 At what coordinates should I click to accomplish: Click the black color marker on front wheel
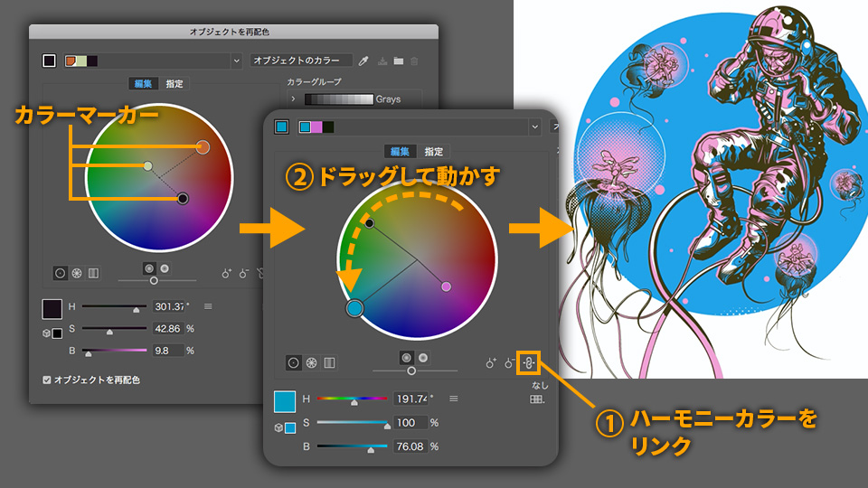369,223
